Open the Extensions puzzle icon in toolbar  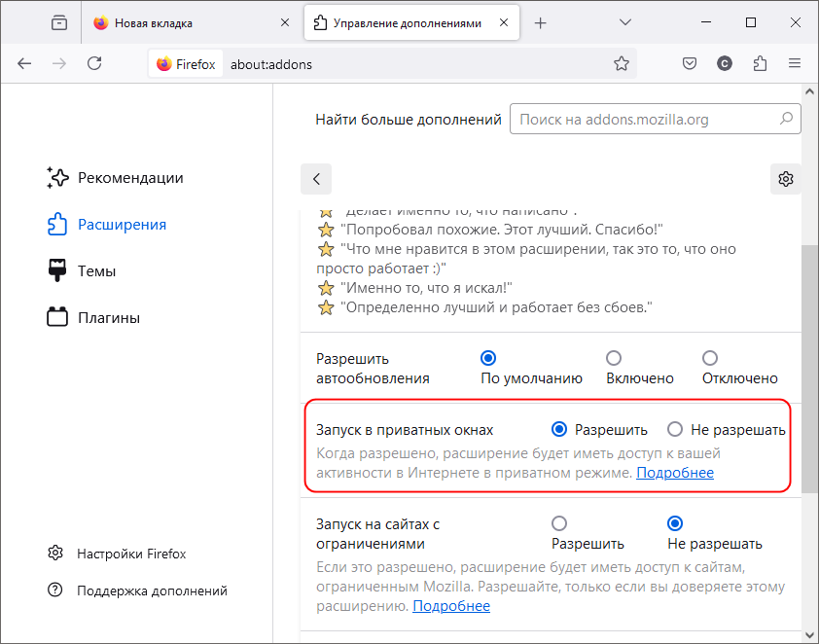tap(760, 64)
